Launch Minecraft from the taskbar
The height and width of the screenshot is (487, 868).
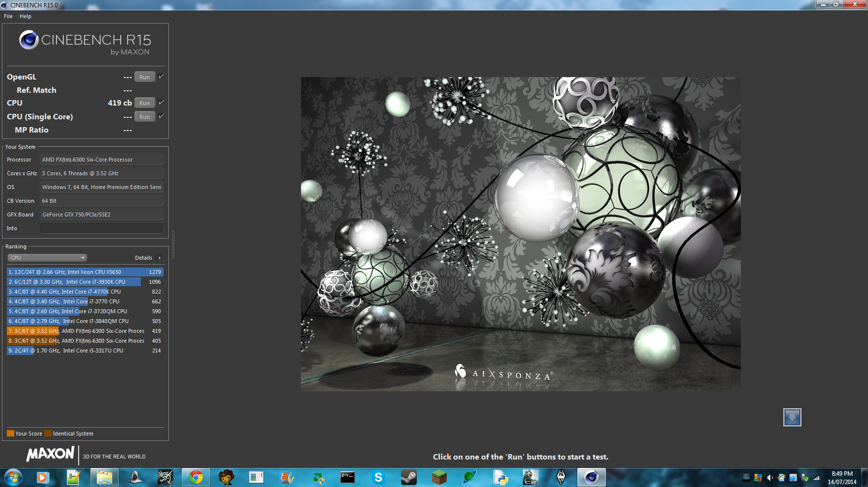tap(439, 477)
